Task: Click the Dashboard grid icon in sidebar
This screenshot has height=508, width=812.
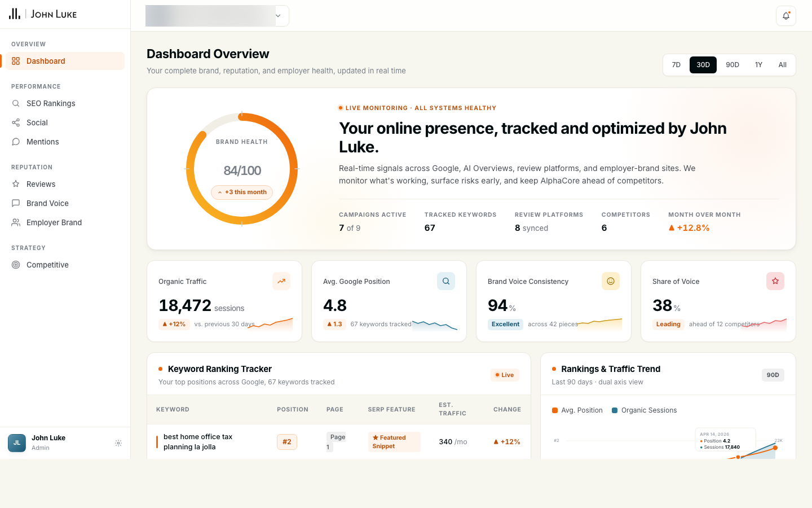Action: (x=16, y=61)
